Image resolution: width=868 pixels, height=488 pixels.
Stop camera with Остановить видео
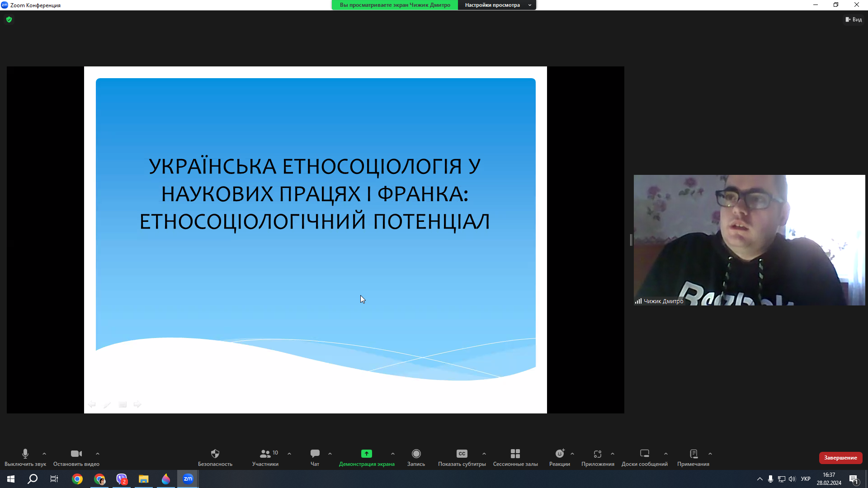point(76,457)
